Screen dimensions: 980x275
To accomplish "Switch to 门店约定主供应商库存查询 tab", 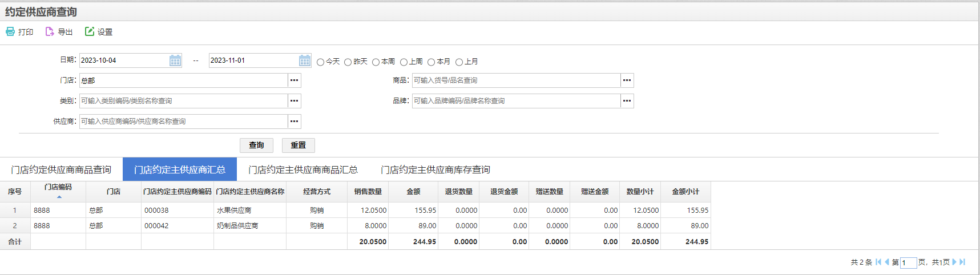I will tap(435, 169).
